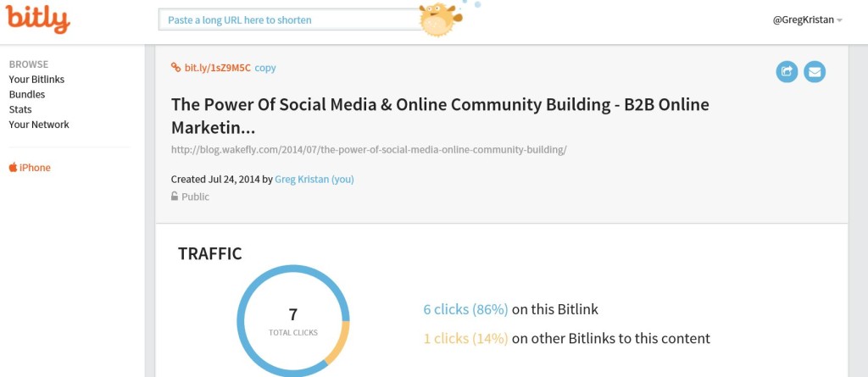Click the email envelope icon button

point(815,72)
